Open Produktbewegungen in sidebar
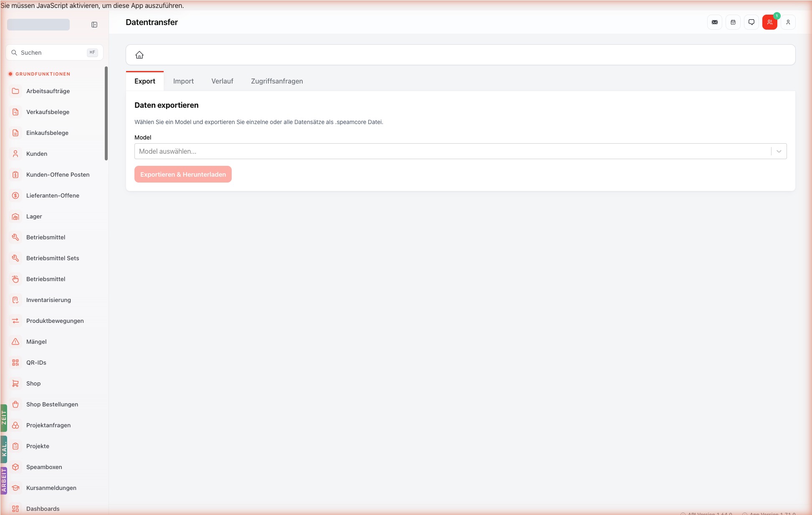The width and height of the screenshot is (812, 515). [x=54, y=321]
